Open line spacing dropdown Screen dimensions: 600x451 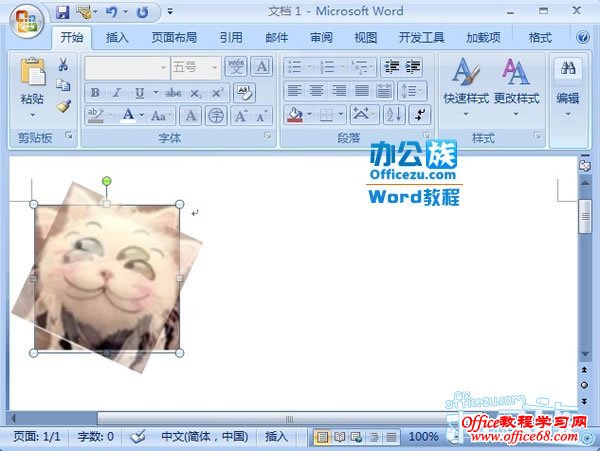412,91
